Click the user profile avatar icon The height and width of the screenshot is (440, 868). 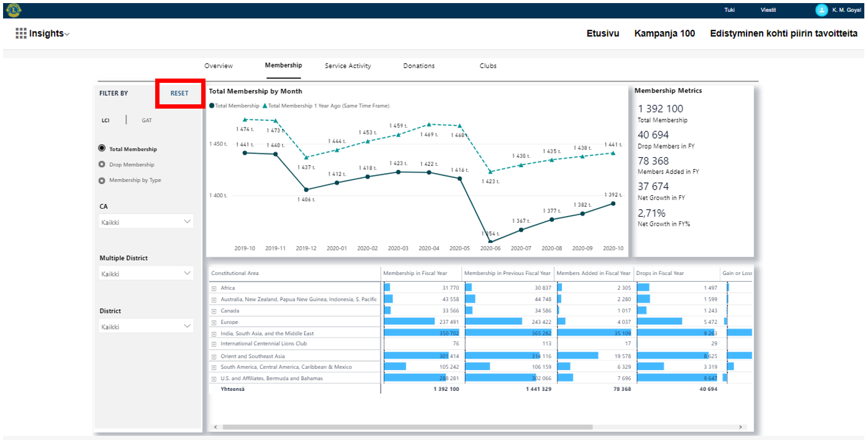click(821, 10)
